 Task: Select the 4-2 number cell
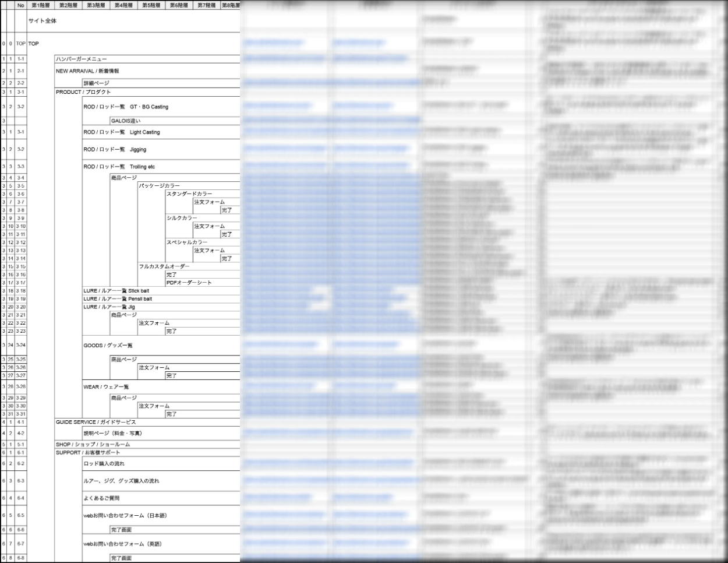pos(21,433)
